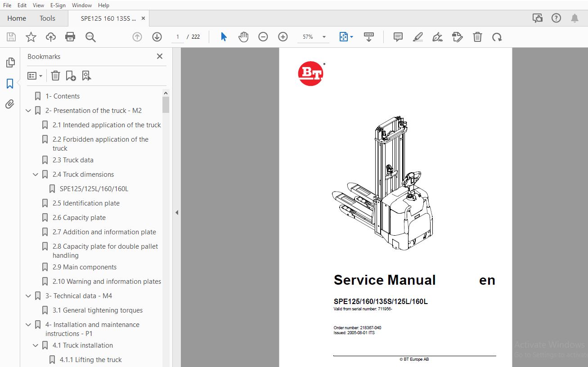Open bookmark 2.10 Warning and information plates
The image size is (588, 367).
107,282
